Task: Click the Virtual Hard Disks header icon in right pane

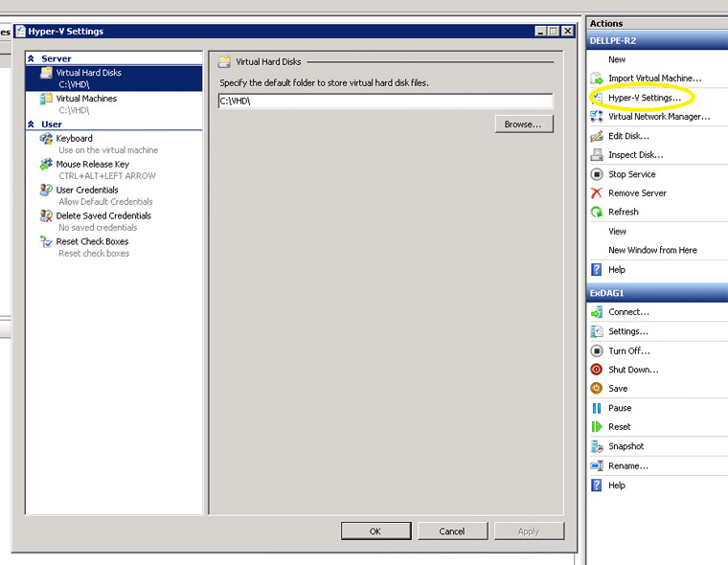Action: coord(225,61)
